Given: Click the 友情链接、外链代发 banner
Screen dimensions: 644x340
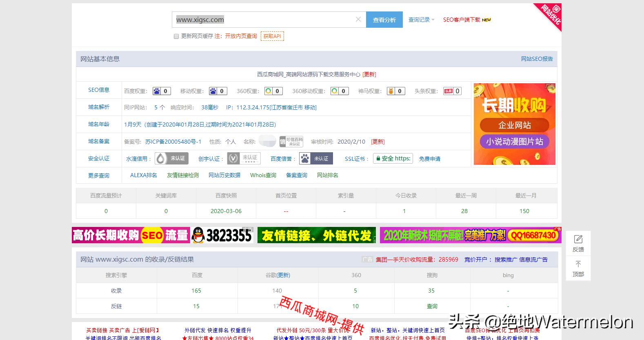Looking at the screenshot, I should pyautogui.click(x=317, y=235).
